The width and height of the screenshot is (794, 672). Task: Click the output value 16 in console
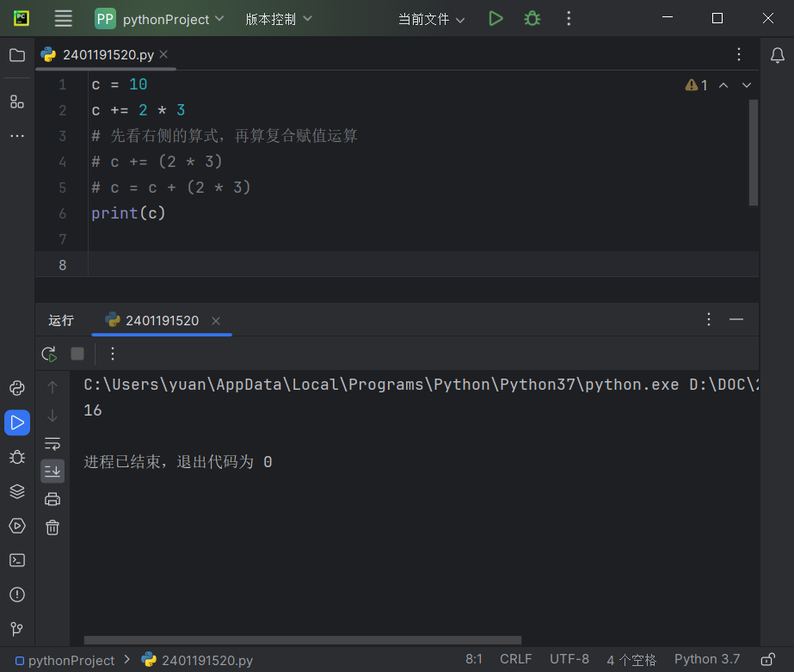pos(93,410)
